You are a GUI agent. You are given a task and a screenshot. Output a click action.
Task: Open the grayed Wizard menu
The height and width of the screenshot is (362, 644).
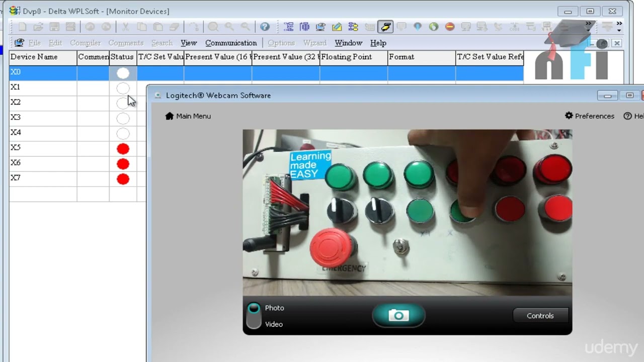coord(315,43)
